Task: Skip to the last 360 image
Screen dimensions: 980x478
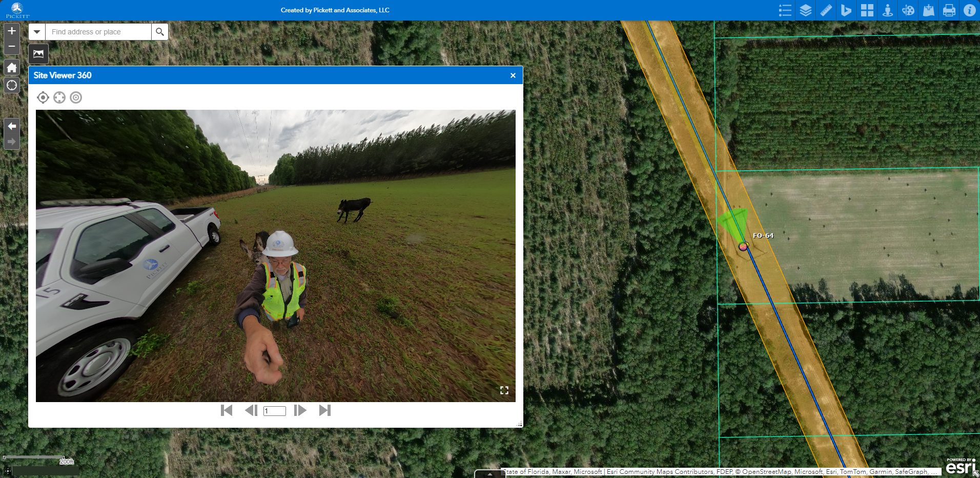Action: pyautogui.click(x=324, y=410)
